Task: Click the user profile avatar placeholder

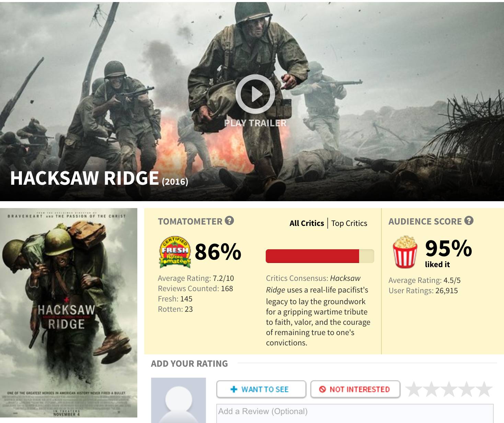Action: (x=179, y=400)
